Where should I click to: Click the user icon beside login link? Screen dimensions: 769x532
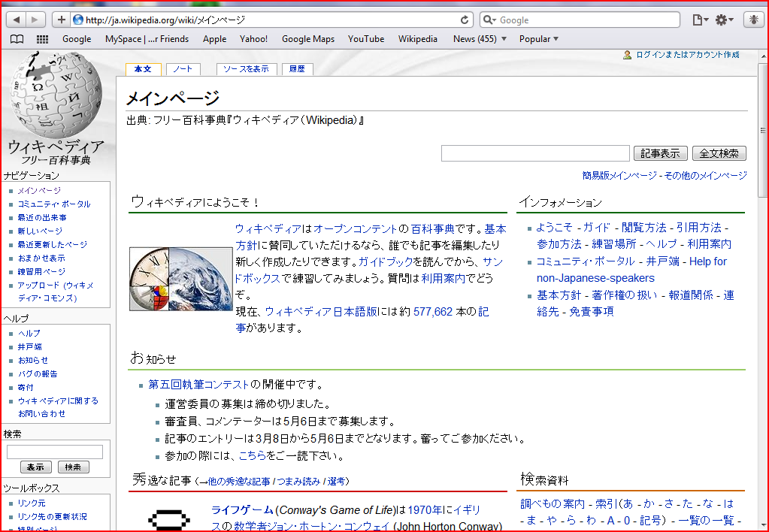(x=627, y=55)
